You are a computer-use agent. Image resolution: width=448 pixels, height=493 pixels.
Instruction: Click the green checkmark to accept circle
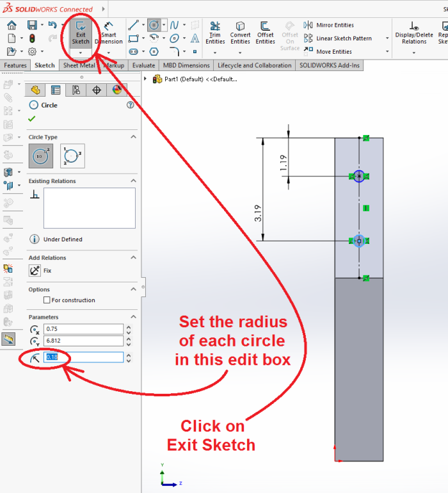[x=32, y=119]
